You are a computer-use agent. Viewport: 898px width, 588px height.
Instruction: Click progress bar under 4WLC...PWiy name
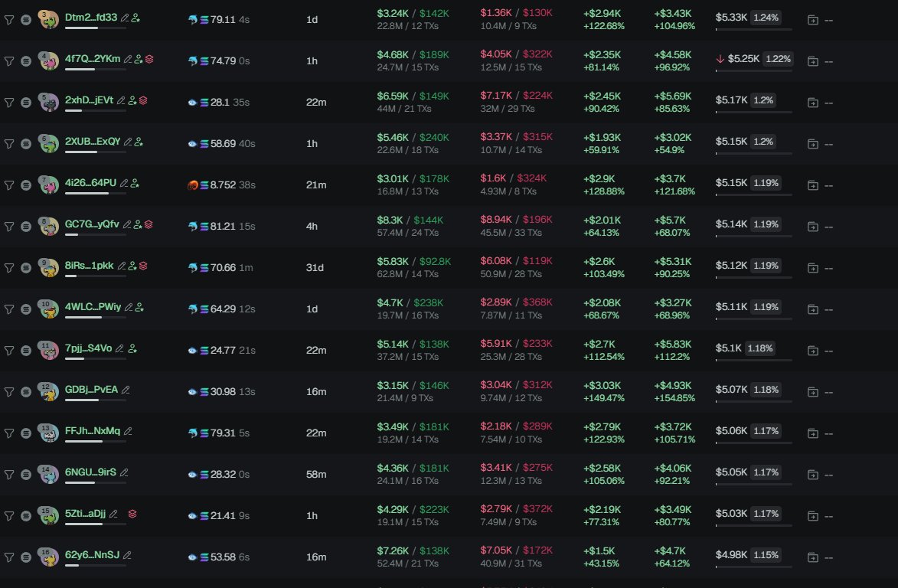(x=96, y=317)
